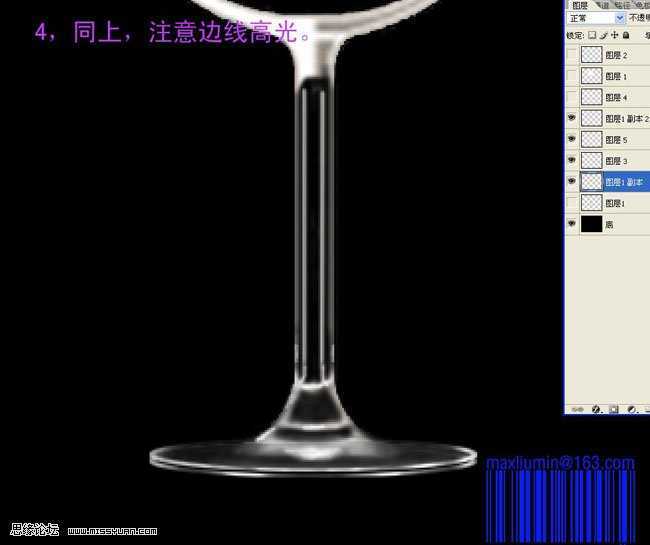Add layer mask icon at panel bottom
The height and width of the screenshot is (545, 650).
(614, 409)
